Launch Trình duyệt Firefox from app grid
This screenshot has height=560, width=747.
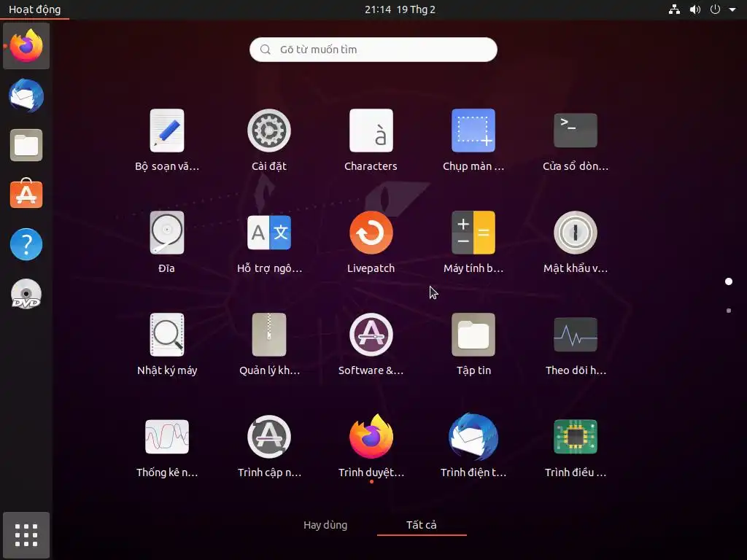[371, 446]
